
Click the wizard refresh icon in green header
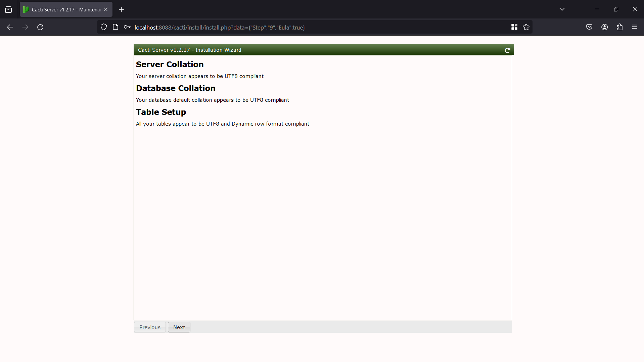(x=507, y=50)
